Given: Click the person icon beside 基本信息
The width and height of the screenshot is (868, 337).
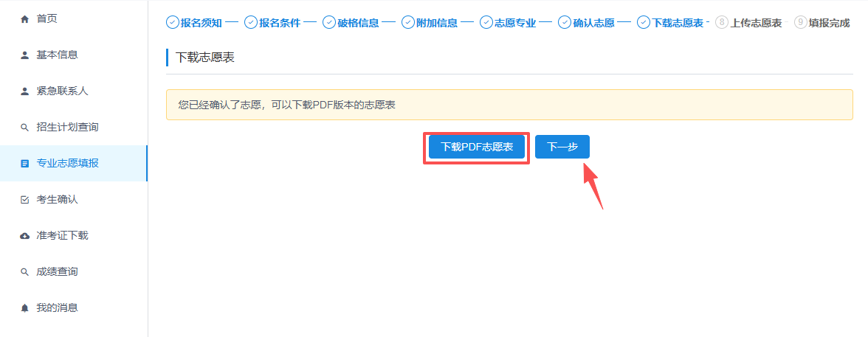Looking at the screenshot, I should click(x=25, y=55).
